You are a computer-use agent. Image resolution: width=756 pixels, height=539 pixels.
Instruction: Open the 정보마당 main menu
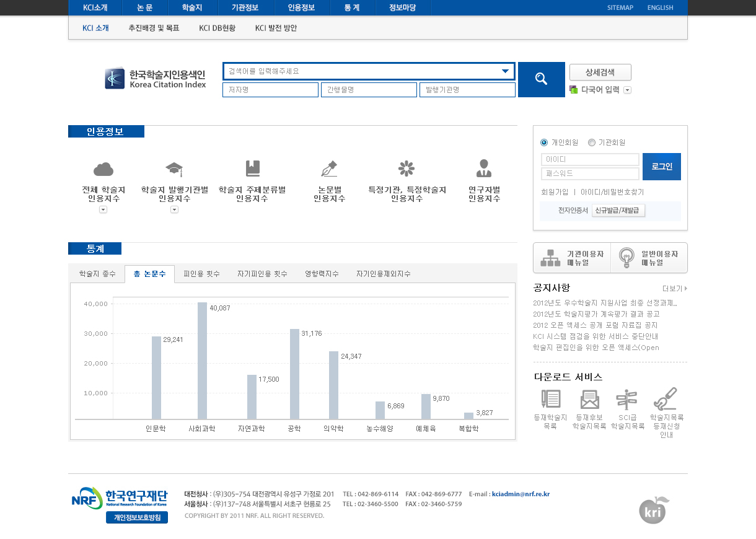[x=403, y=7]
